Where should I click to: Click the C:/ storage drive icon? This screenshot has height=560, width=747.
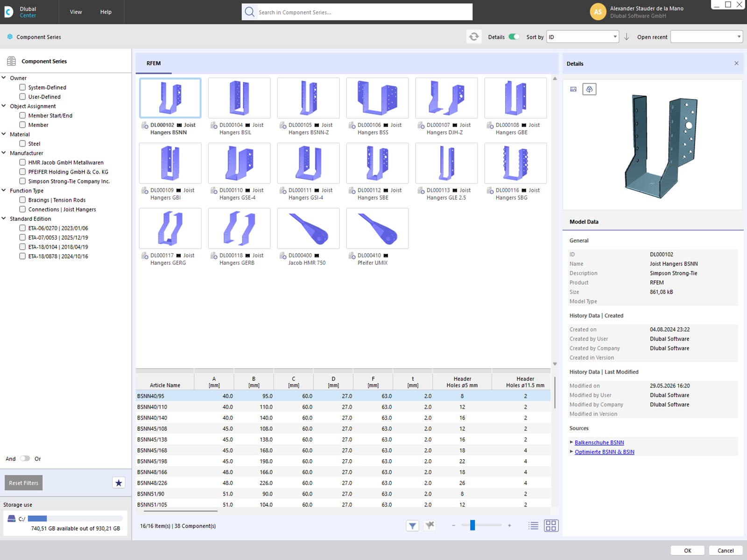(12, 518)
